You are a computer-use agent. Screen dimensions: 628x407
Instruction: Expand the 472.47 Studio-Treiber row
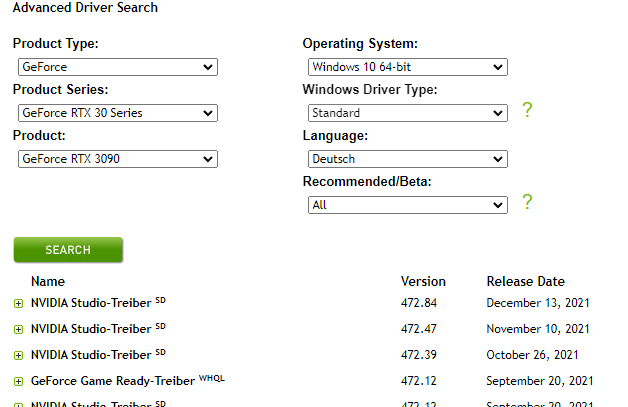pyautogui.click(x=18, y=330)
